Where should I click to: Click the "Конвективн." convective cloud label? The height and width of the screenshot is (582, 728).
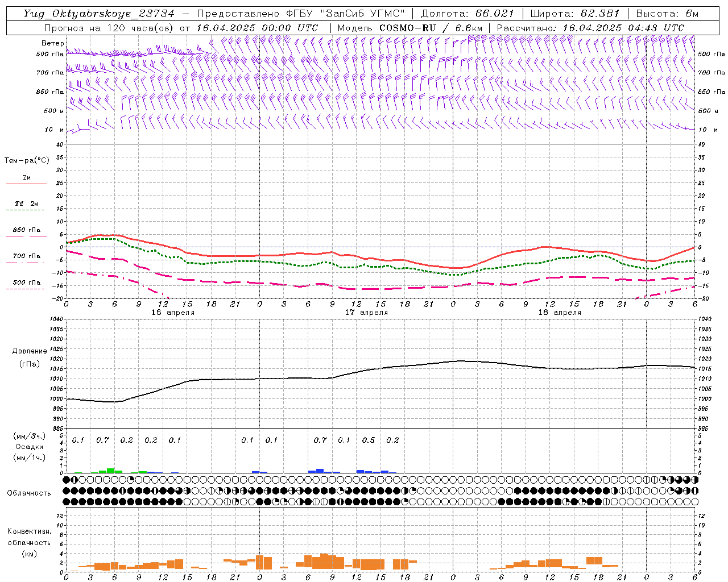coord(30,531)
